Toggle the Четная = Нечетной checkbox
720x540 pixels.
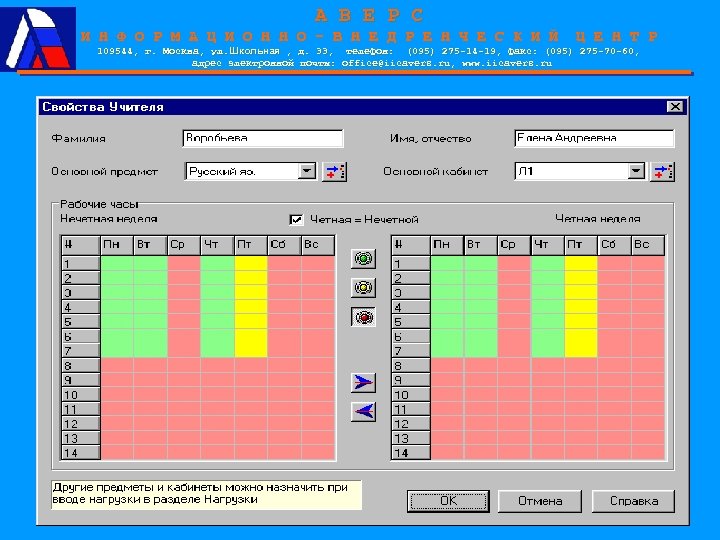point(296,219)
